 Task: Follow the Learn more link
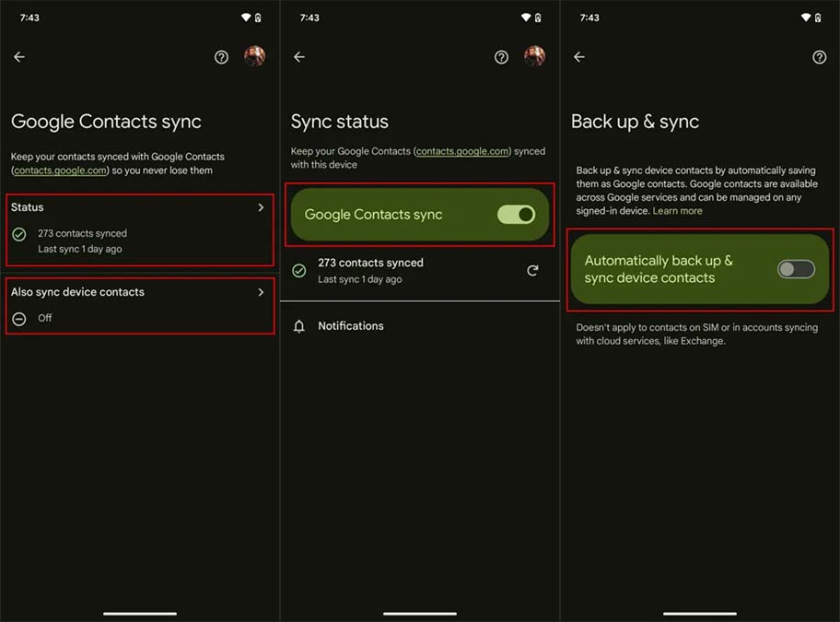coord(677,211)
